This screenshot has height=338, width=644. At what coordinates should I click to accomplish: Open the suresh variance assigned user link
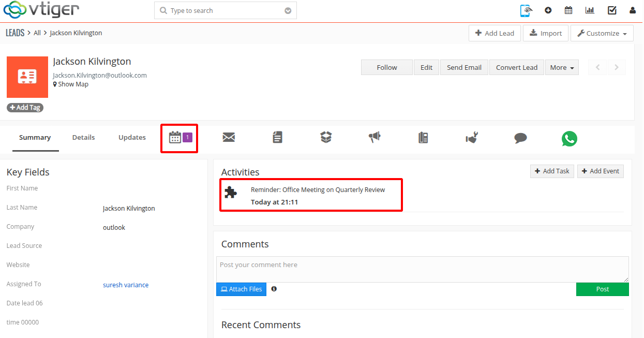point(126,285)
